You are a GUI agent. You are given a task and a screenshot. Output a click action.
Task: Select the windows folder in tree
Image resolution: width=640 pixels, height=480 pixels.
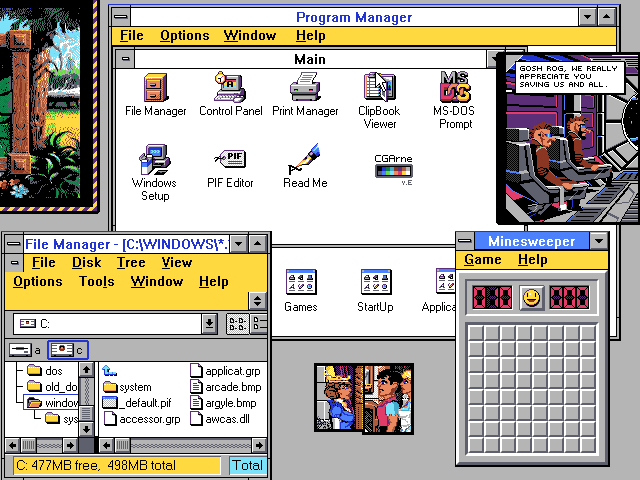click(x=52, y=403)
